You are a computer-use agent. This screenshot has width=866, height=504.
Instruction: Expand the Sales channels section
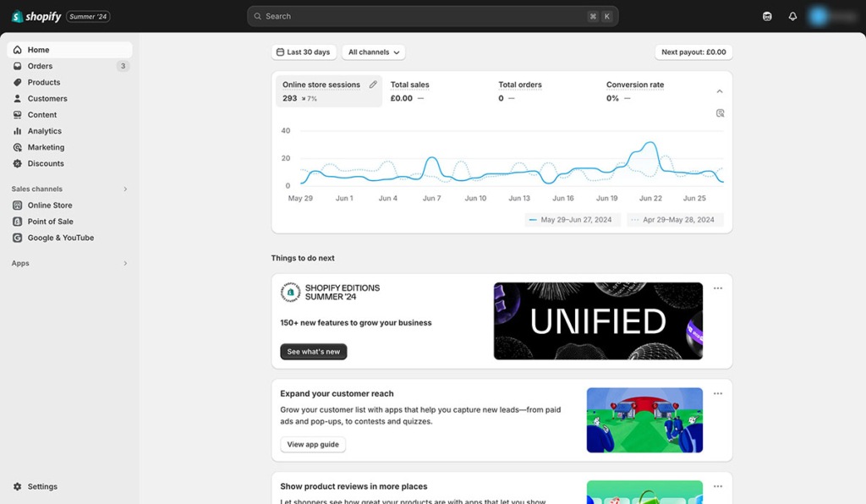click(125, 189)
